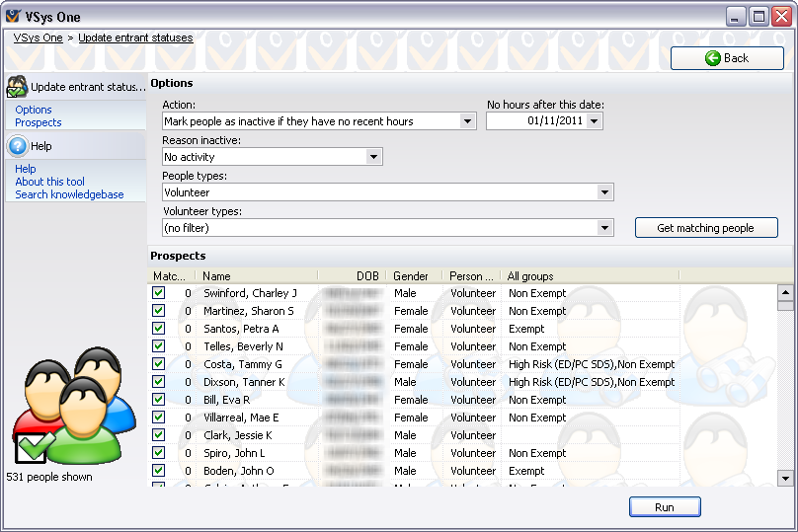
Task: Select the name Boden, John O
Action: point(239,471)
